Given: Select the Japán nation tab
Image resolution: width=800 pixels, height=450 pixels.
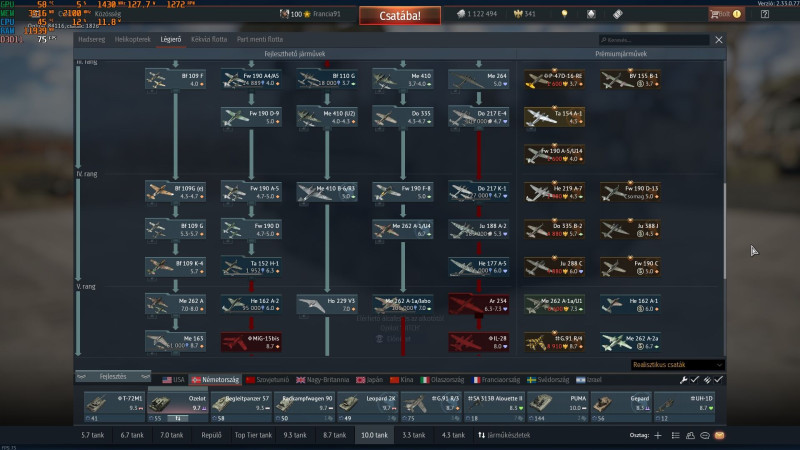Looking at the screenshot, I should (x=369, y=380).
